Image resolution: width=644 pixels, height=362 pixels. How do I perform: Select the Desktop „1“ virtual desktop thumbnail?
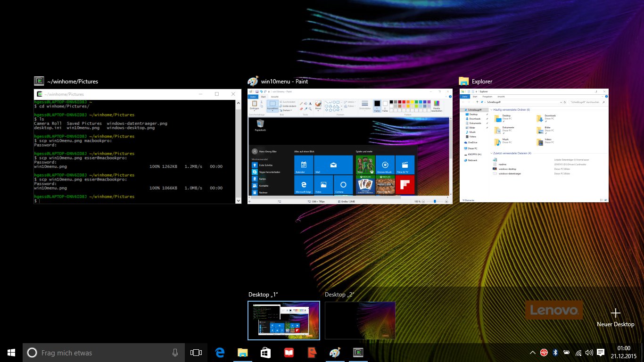click(284, 321)
